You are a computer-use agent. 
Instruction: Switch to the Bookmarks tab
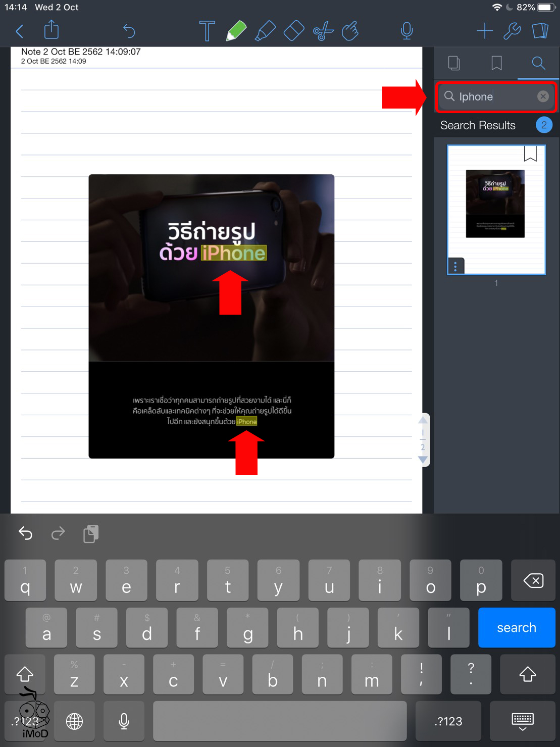[496, 63]
